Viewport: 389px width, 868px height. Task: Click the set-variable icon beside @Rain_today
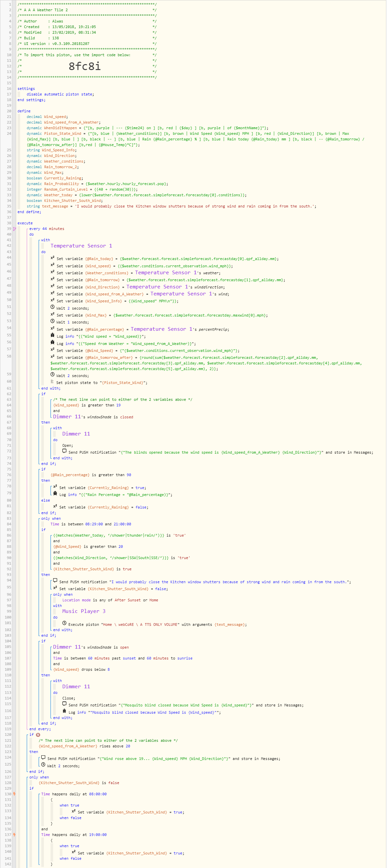53,258
